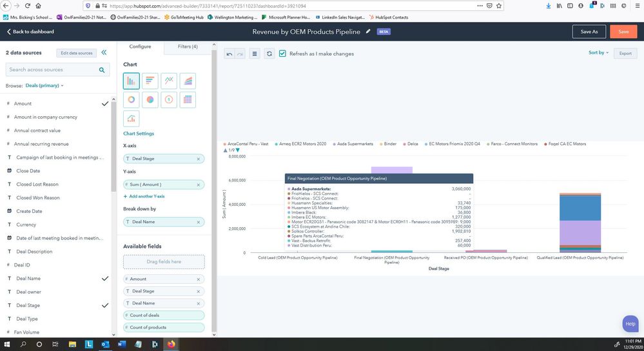Viewport: 644px width, 351px height.
Task: Switch to the Filters (4) tab
Action: 188,46
